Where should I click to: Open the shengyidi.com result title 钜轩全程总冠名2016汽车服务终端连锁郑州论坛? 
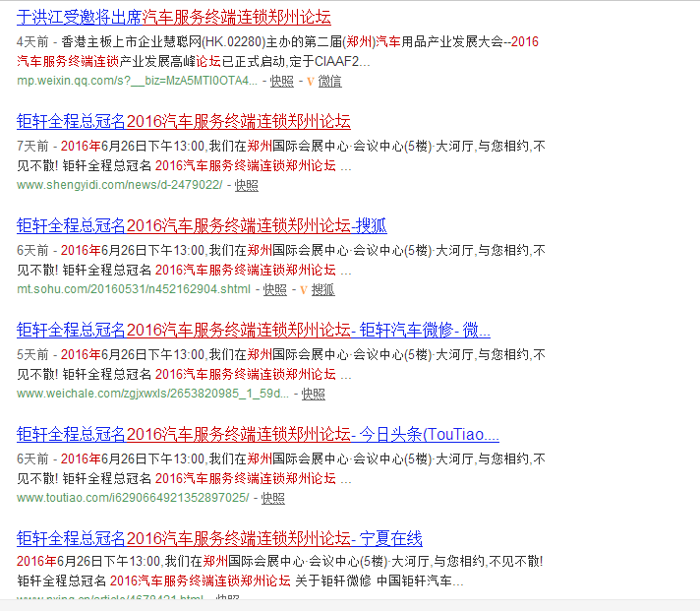click(x=184, y=121)
